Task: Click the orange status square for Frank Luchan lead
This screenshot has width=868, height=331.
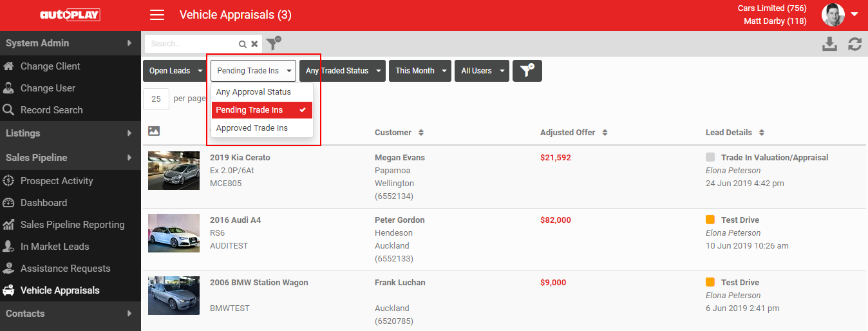Action: pyautogui.click(x=710, y=282)
